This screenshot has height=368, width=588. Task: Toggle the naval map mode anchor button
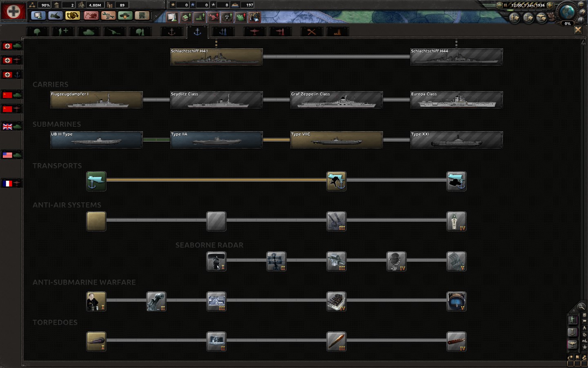tap(572, 332)
